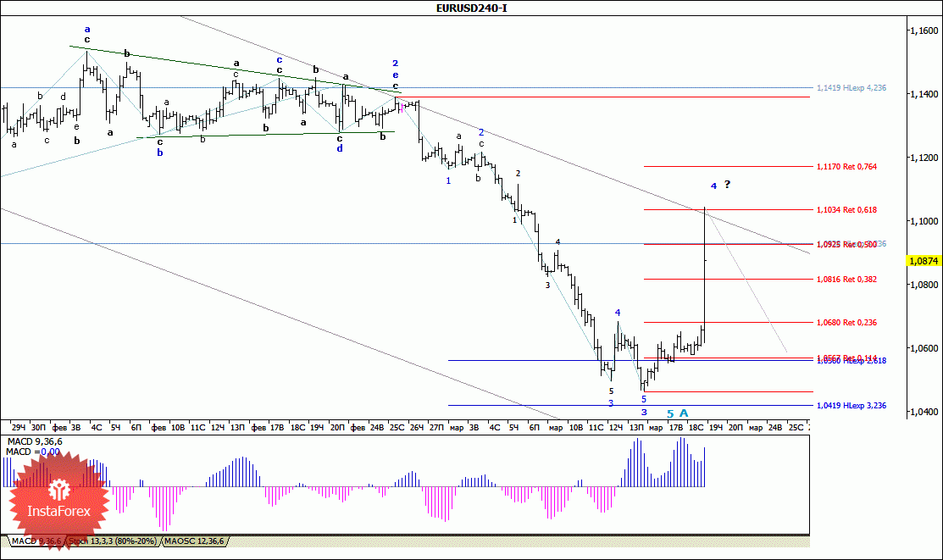
Task: Click the MACD =0,00 value readout
Action: pyautogui.click(x=34, y=452)
